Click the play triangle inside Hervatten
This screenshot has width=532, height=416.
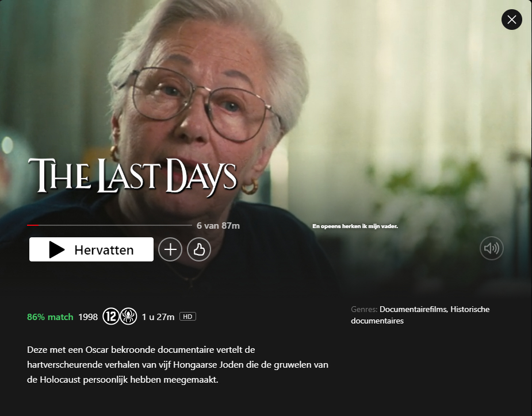pos(57,249)
